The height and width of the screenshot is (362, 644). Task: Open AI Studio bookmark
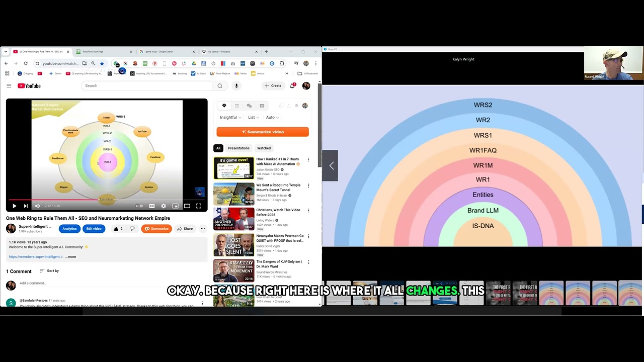pos(199,73)
